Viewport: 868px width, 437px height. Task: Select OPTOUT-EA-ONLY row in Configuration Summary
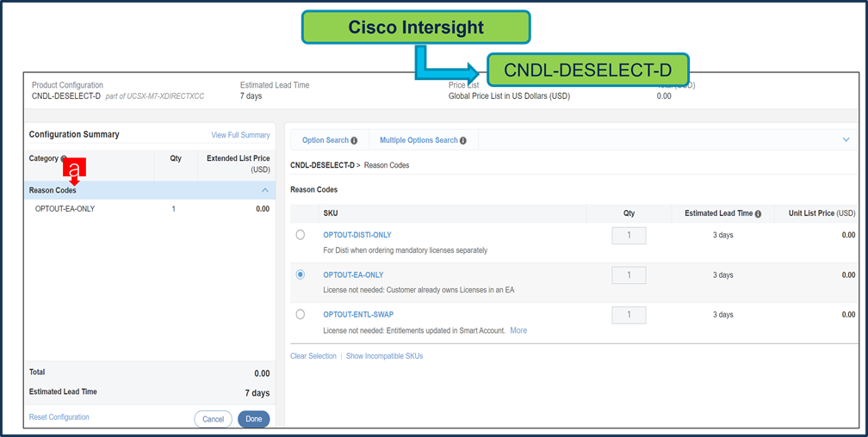[150, 209]
